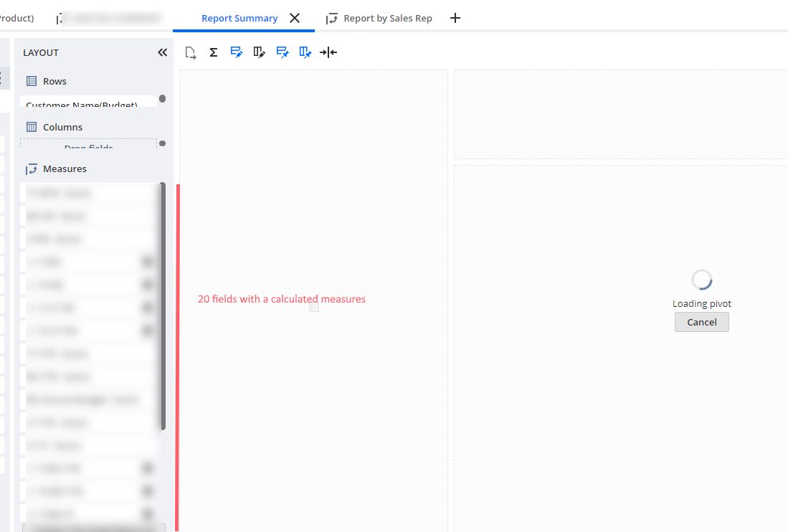Click the '20 fields with a calculated measures' message
Viewport: 788px width, 532px height.
pyautogui.click(x=282, y=299)
